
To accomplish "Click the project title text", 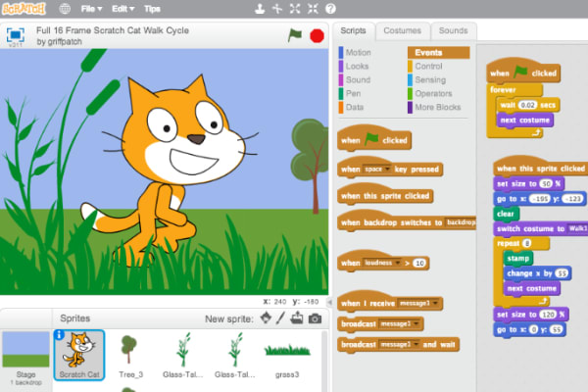I will (113, 30).
